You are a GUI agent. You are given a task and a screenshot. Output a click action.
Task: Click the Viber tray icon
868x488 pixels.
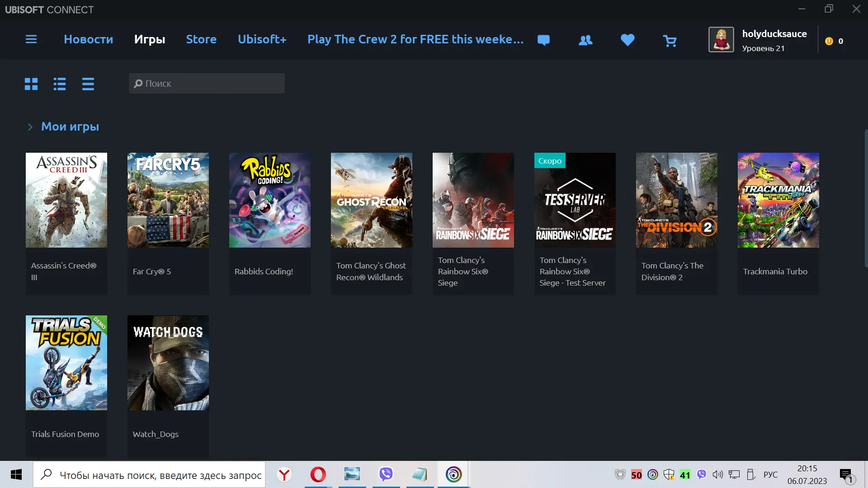702,474
